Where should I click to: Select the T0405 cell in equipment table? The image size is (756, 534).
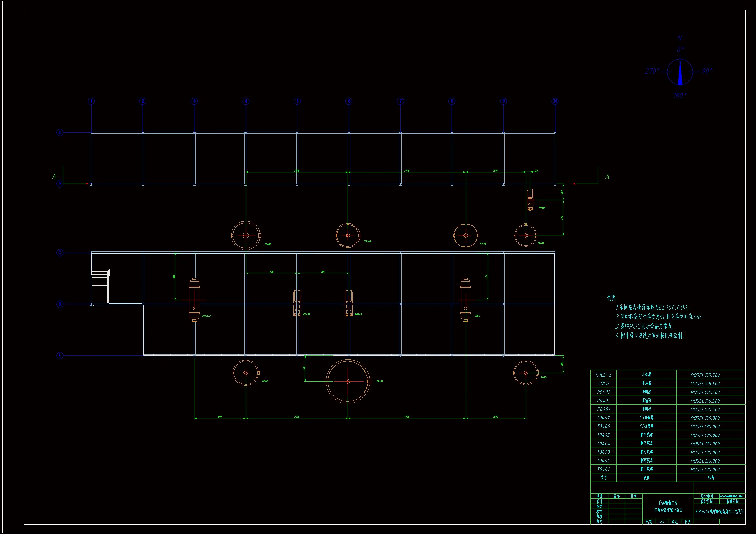[603, 435]
